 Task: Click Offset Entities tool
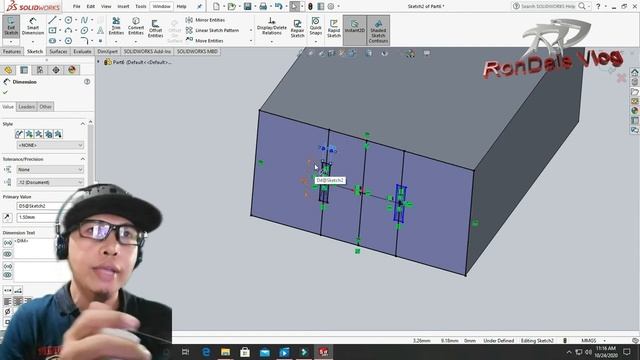click(x=156, y=29)
